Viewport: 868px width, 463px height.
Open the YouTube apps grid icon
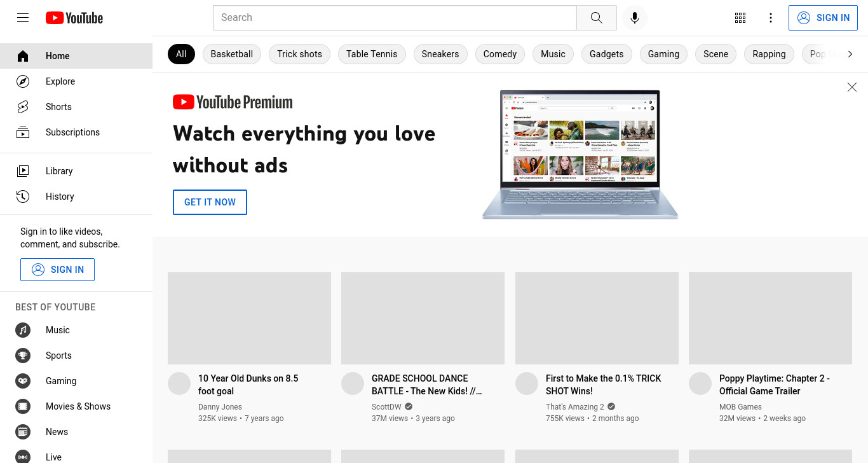[x=740, y=18]
